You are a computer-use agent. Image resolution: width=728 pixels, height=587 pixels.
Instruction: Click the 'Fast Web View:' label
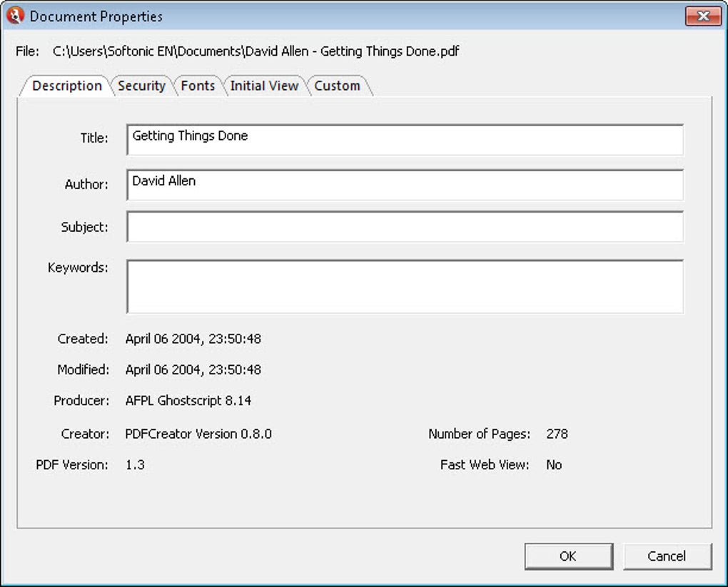(485, 465)
